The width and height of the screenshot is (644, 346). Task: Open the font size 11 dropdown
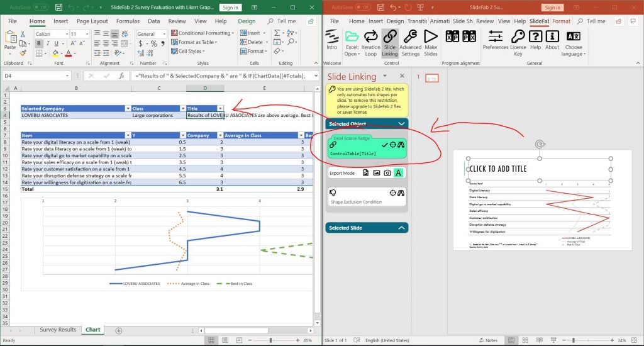coord(87,34)
